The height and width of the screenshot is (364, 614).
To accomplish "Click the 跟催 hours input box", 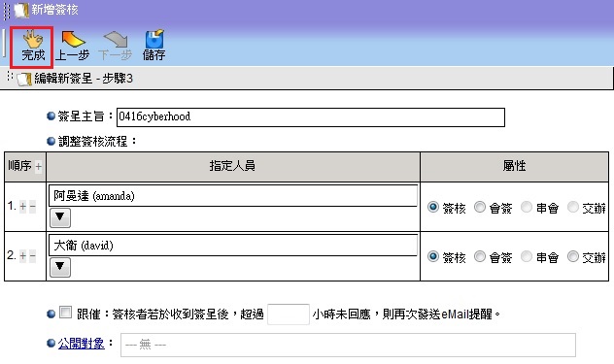I will coord(289,314).
